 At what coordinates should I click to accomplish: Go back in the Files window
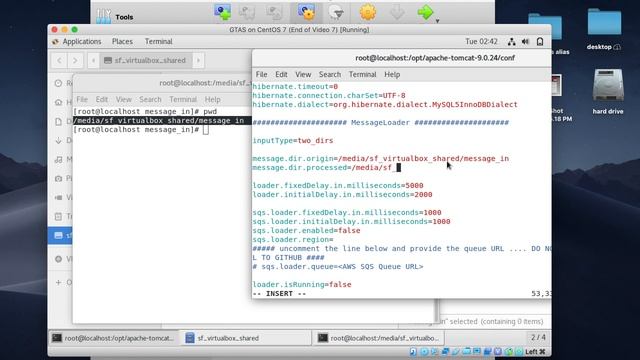60,60
